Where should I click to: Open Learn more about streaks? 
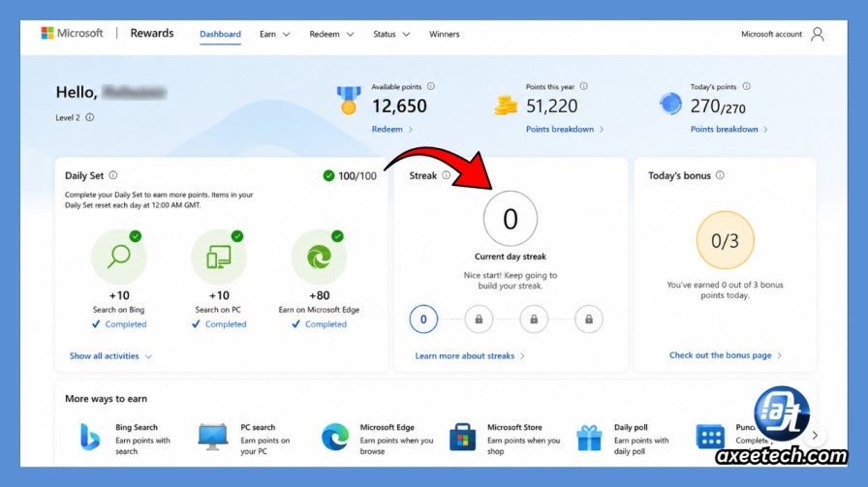pyautogui.click(x=470, y=356)
